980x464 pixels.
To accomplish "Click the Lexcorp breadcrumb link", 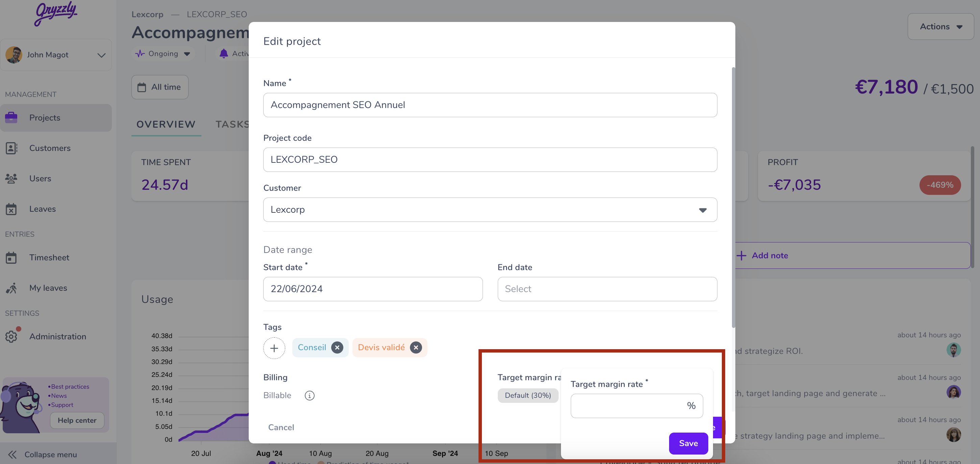I will 147,14.
